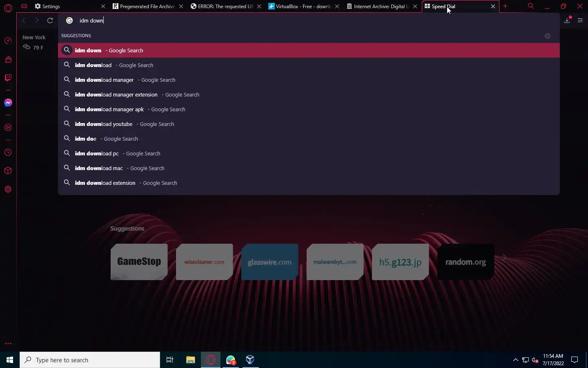588x368 pixels.
Task: Open sidebar setup three-dots menu
Action: pos(8,343)
